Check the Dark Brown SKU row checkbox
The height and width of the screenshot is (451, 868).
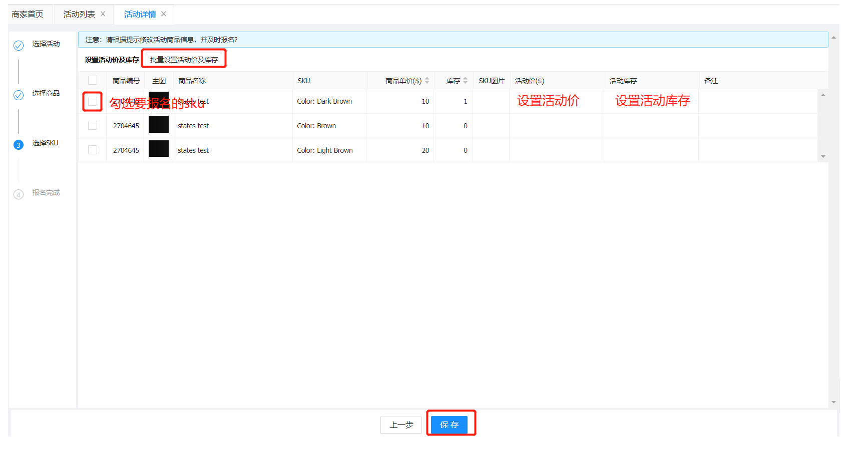click(x=93, y=101)
